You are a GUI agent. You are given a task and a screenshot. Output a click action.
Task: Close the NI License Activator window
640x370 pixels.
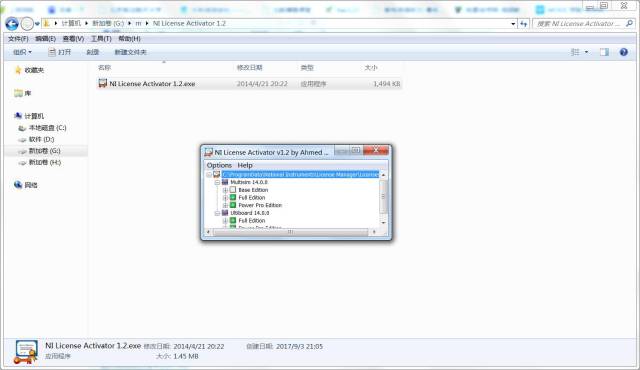(x=376, y=150)
